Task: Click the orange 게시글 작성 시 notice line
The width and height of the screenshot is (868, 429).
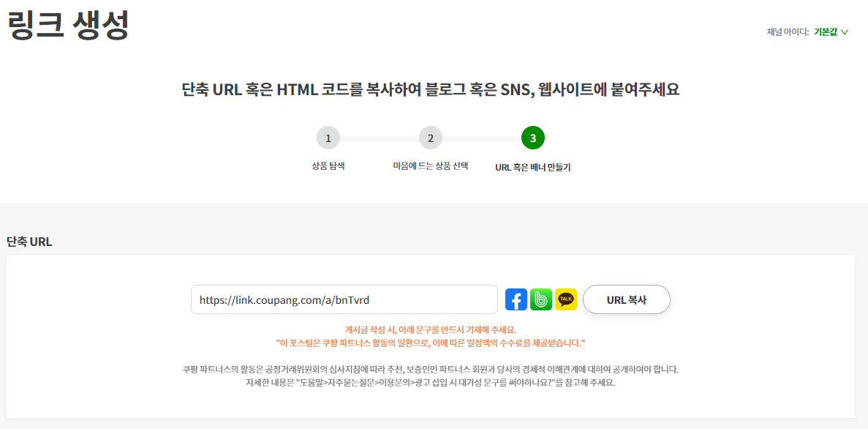Action: point(431,329)
